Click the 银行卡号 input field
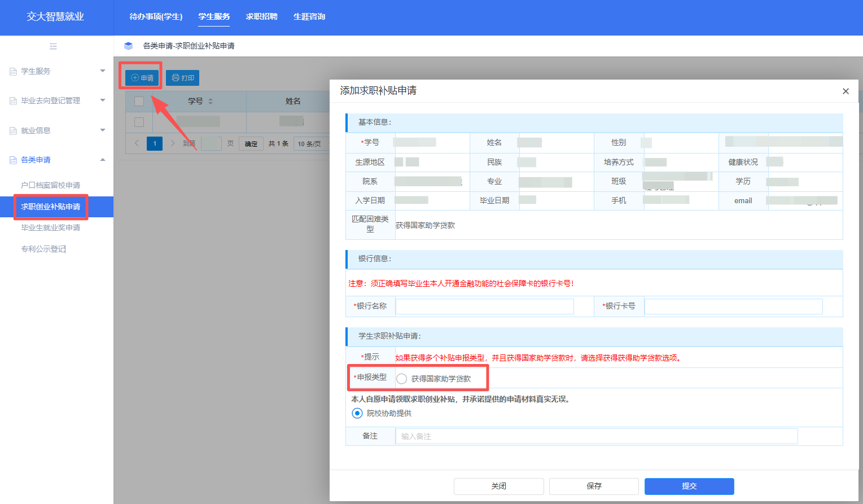The image size is (863, 504). (x=733, y=306)
